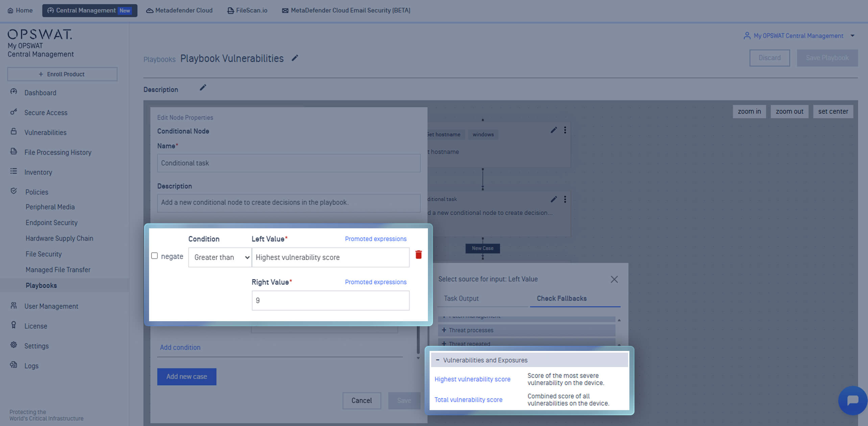
Task: Open Metadefender Cloud top tab
Action: click(179, 10)
